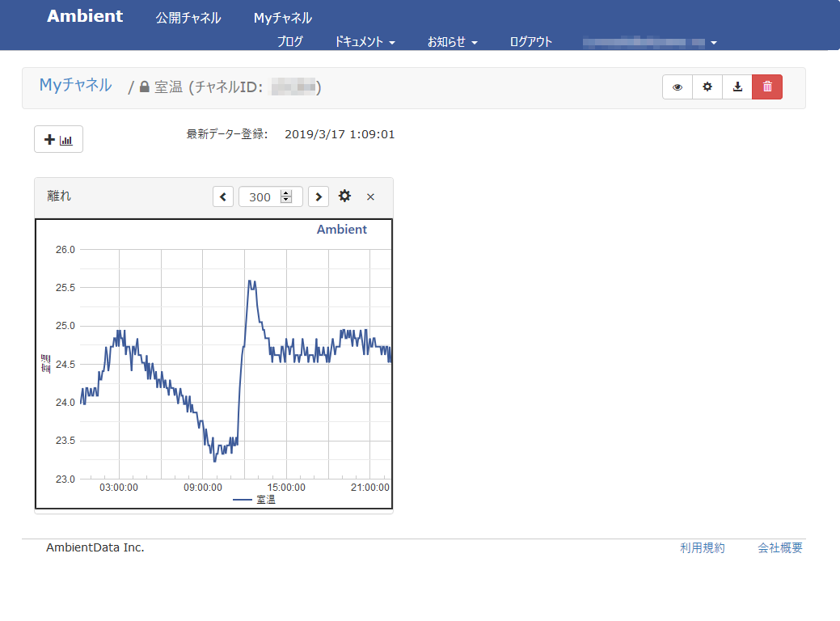Click the 300 data count field

[271, 196]
